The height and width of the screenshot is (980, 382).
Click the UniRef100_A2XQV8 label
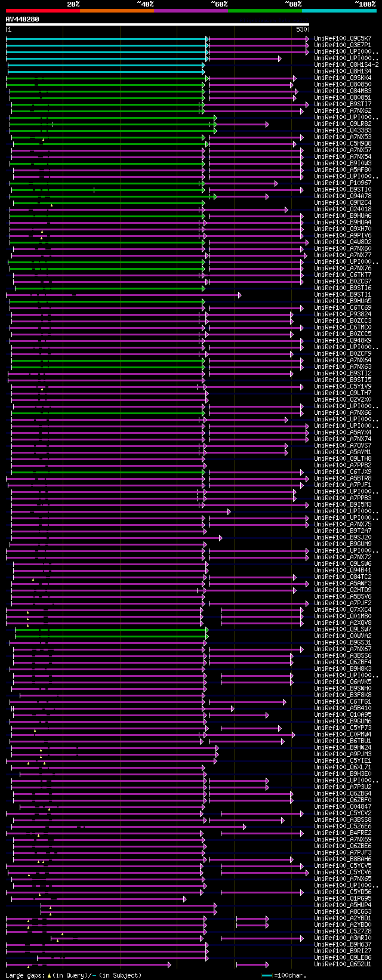343,622
